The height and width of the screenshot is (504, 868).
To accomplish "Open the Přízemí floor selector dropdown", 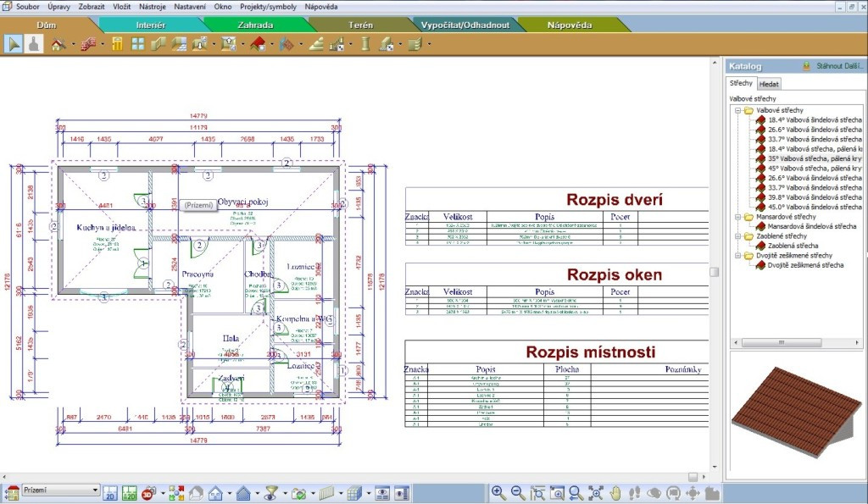I will [95, 490].
